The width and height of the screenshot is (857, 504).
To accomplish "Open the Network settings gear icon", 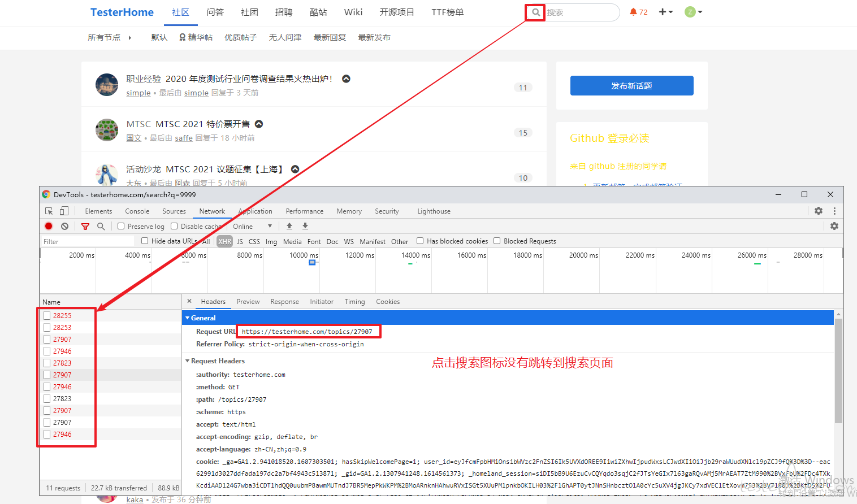I will pyautogui.click(x=834, y=226).
